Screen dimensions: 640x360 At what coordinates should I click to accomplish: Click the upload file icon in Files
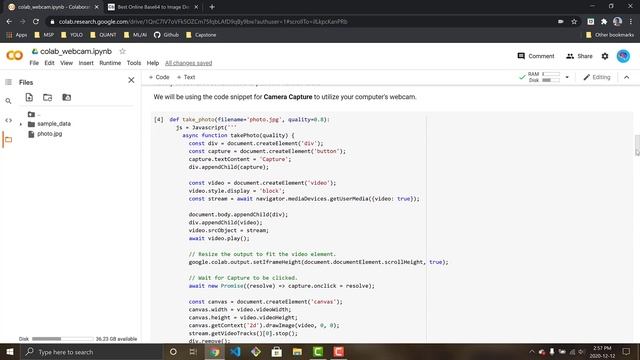click(29, 97)
